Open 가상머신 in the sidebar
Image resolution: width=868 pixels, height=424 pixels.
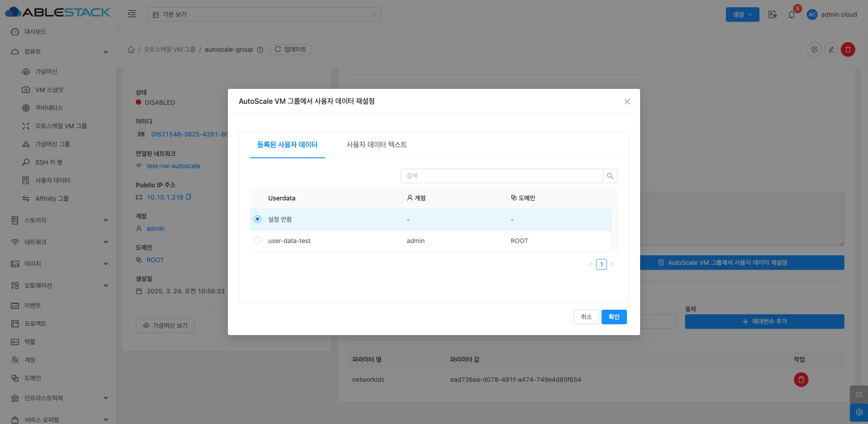coord(46,72)
